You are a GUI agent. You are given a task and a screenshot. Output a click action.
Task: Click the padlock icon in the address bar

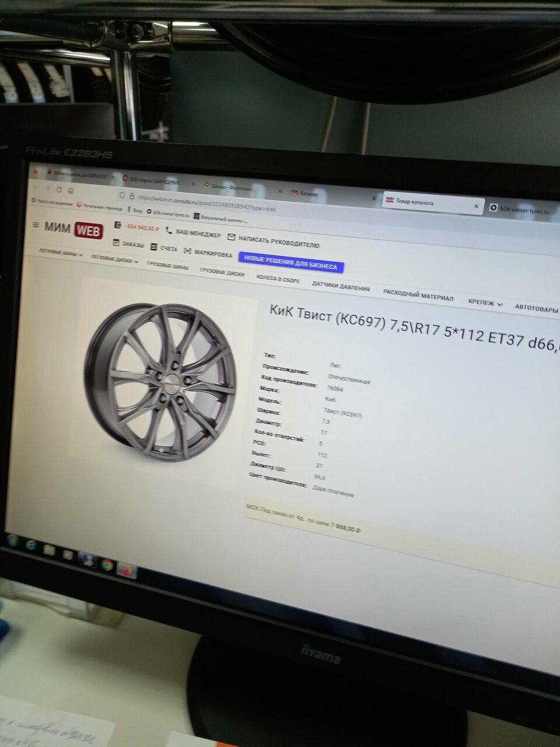(132, 196)
